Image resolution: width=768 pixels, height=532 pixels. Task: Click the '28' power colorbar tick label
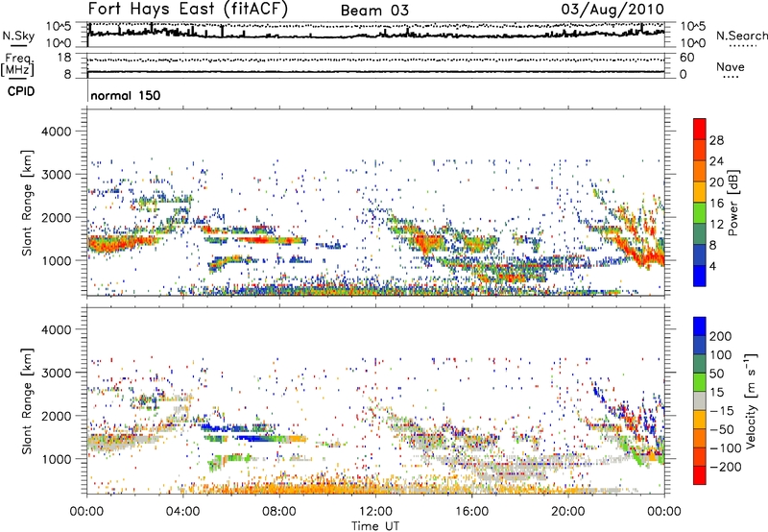click(716, 140)
